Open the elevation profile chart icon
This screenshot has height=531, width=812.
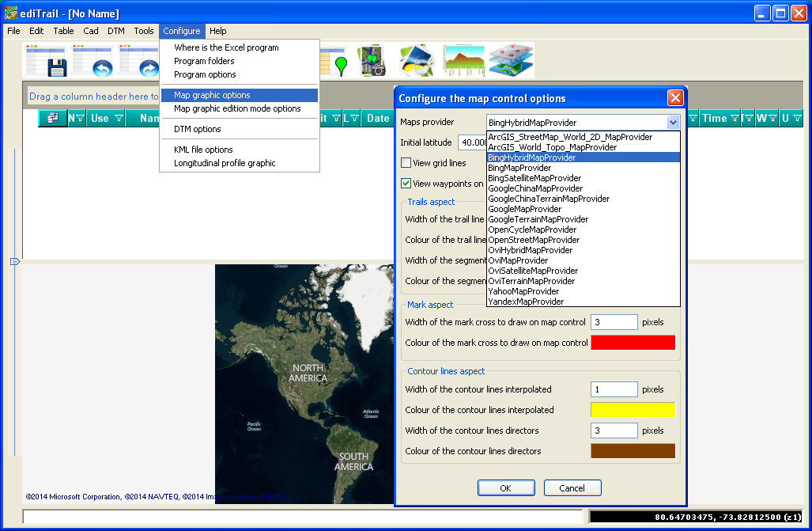coord(463,61)
